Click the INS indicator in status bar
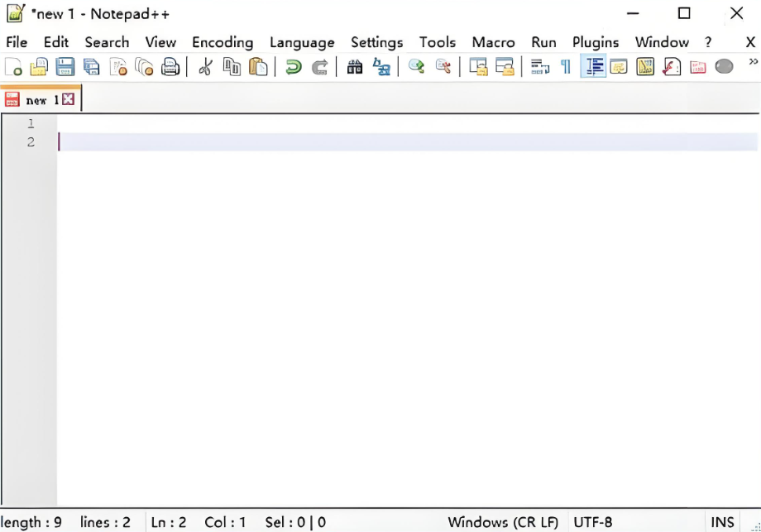761x532 pixels. (722, 522)
